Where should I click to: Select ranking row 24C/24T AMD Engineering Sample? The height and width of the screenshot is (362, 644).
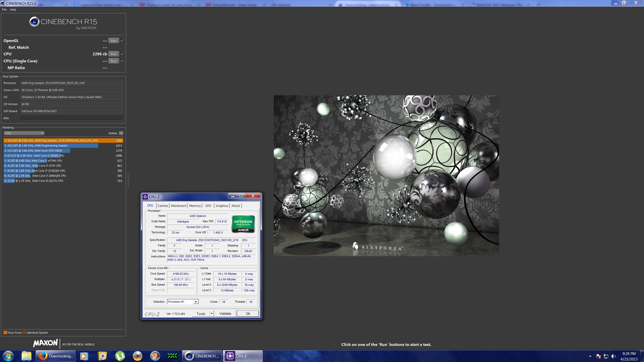click(x=63, y=146)
